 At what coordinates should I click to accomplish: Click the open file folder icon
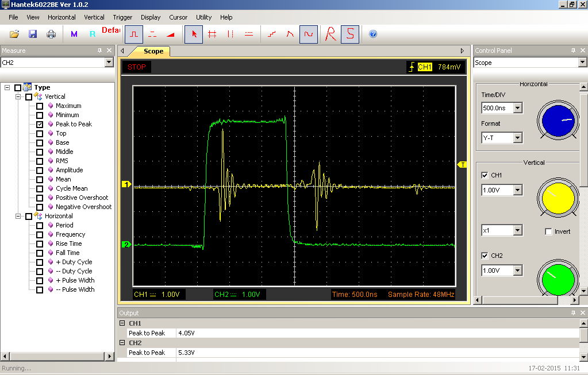coord(14,34)
